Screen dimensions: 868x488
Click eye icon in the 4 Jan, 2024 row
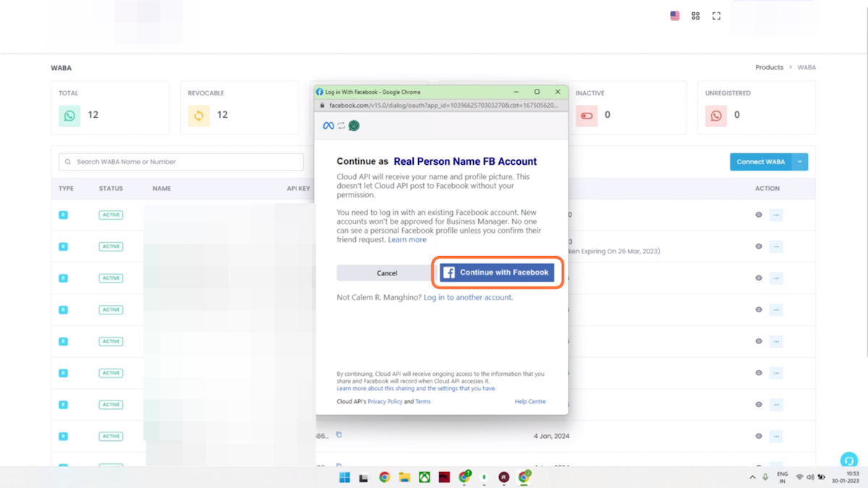pyautogui.click(x=759, y=436)
